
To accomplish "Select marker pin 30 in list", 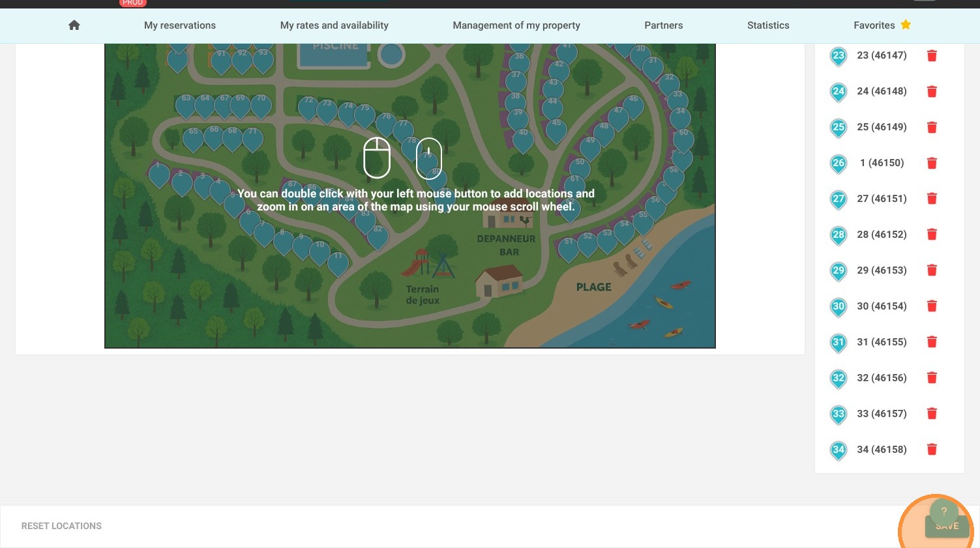I will [839, 307].
